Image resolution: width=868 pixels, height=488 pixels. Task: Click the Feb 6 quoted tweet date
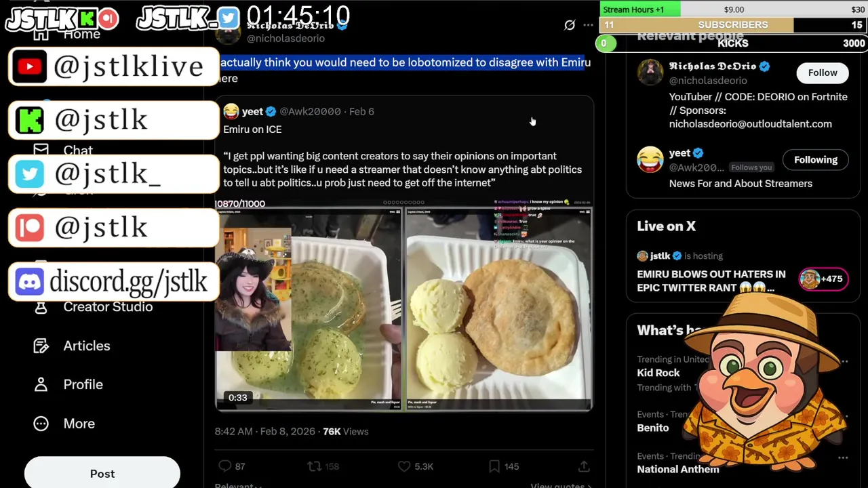pyautogui.click(x=361, y=111)
